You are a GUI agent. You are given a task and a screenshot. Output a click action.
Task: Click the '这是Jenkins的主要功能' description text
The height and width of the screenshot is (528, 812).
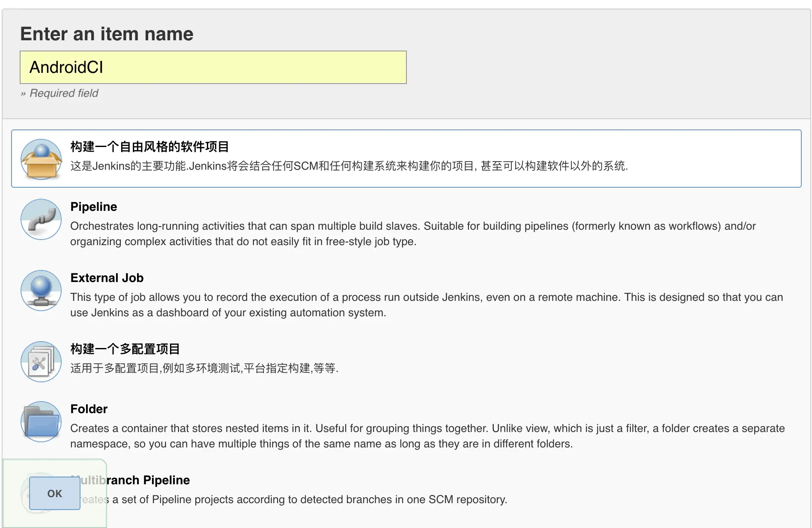click(x=349, y=166)
